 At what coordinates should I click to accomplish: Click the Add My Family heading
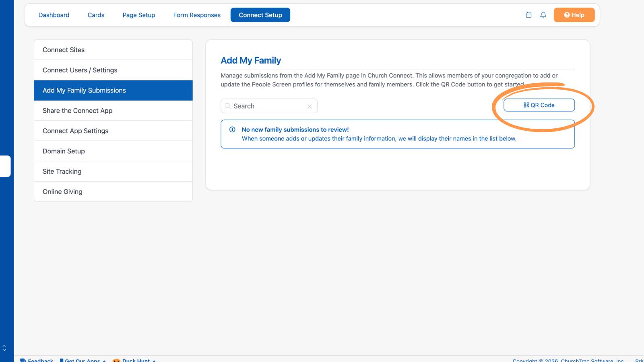251,60
